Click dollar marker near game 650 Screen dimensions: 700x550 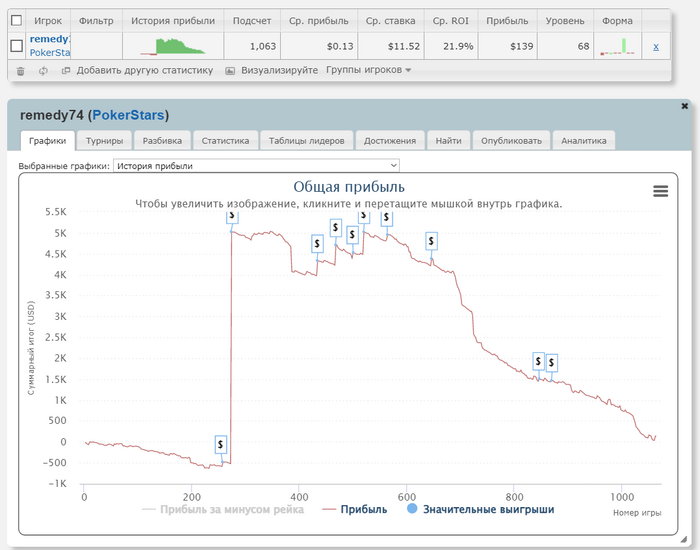coord(431,241)
